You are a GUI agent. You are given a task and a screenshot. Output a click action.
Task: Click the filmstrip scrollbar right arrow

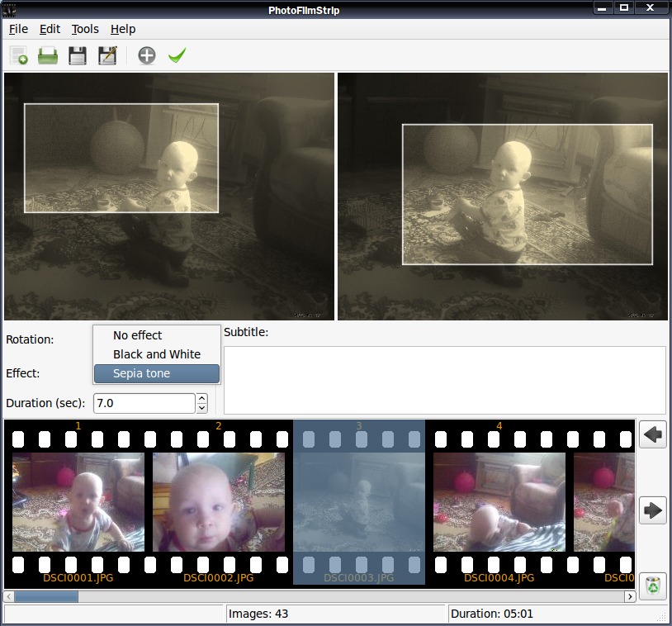tap(630, 596)
